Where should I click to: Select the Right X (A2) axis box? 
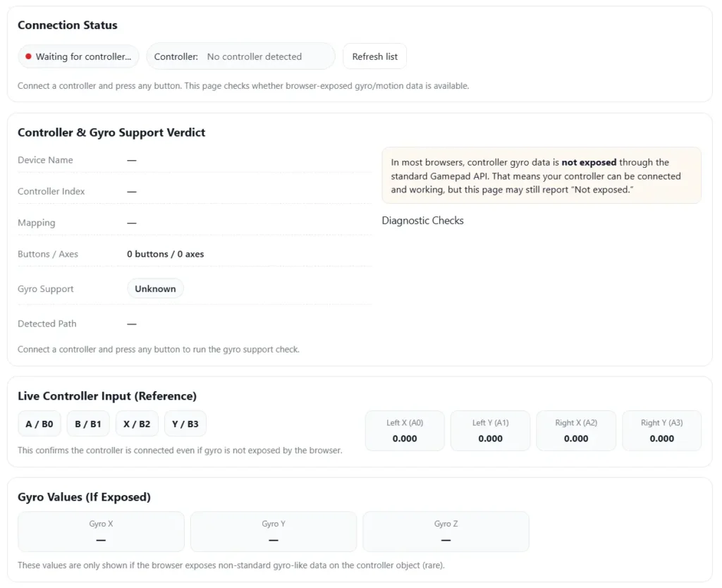[x=576, y=431]
